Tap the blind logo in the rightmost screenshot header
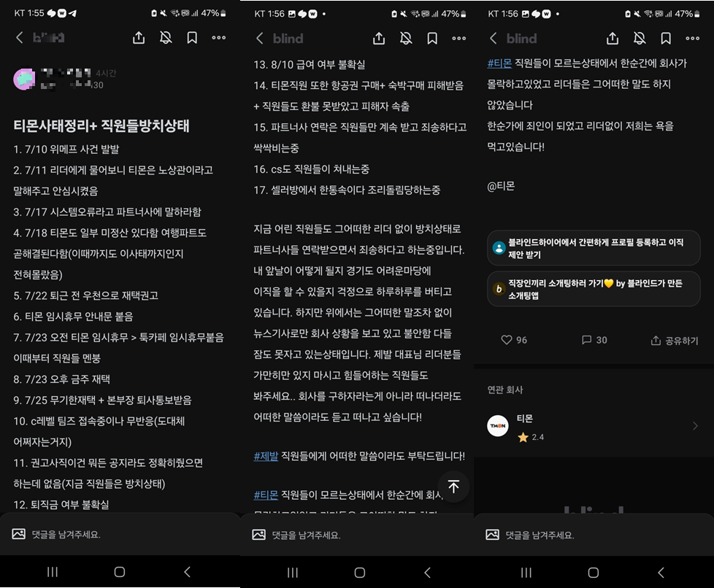 point(521,39)
